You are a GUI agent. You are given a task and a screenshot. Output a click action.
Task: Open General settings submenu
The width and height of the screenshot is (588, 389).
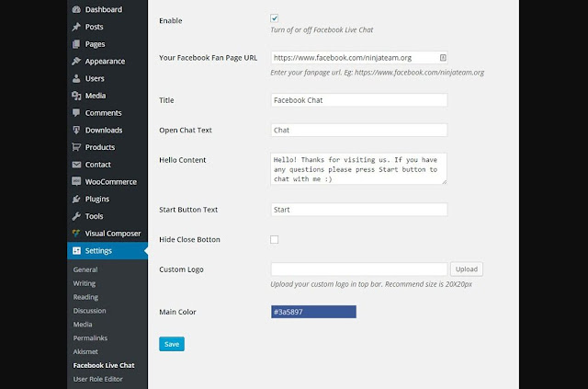tap(85, 269)
